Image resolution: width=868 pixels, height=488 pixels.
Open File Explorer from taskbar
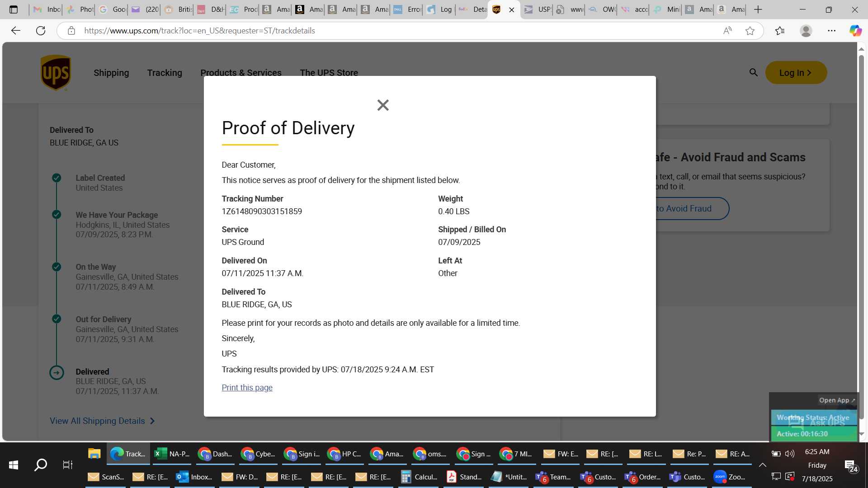94,454
